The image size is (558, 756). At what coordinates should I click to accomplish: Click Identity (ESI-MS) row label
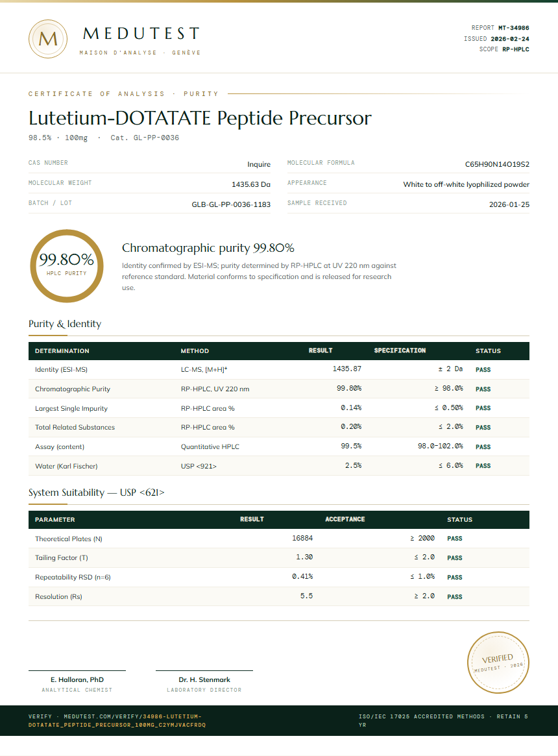coord(61,370)
